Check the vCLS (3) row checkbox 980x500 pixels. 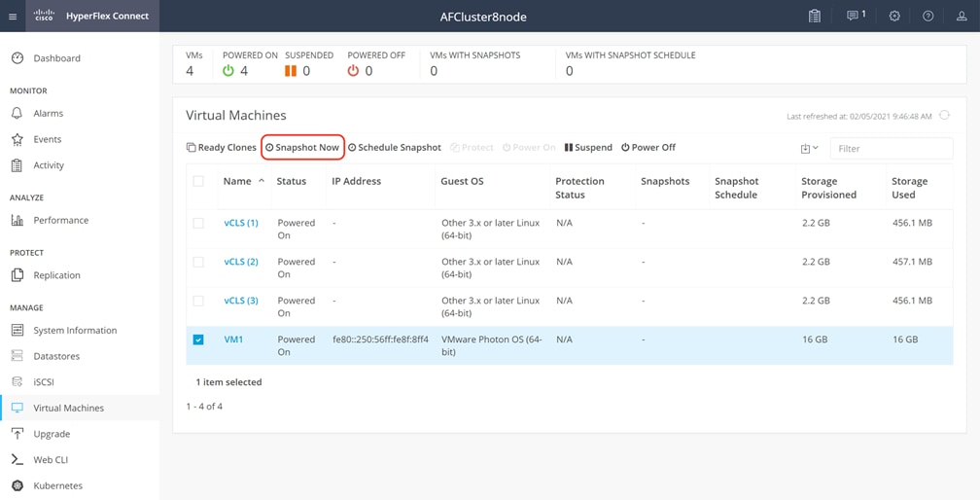pos(198,301)
